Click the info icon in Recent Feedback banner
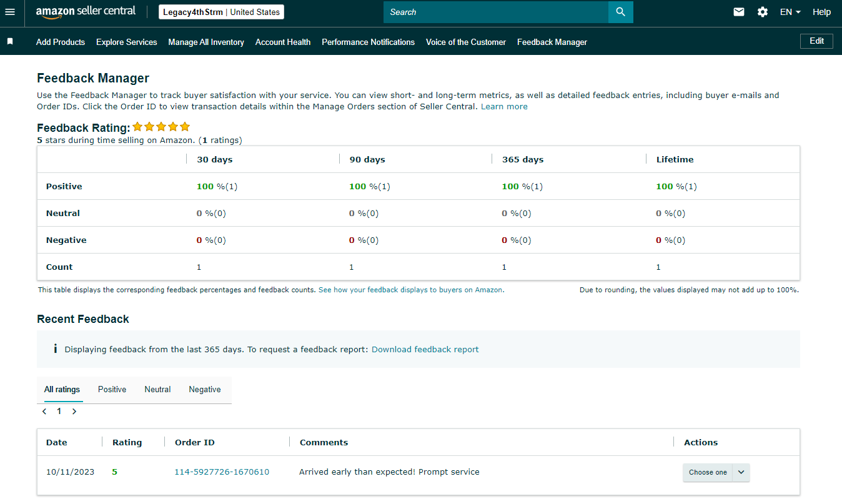Image resolution: width=842 pixels, height=504 pixels. (55, 349)
